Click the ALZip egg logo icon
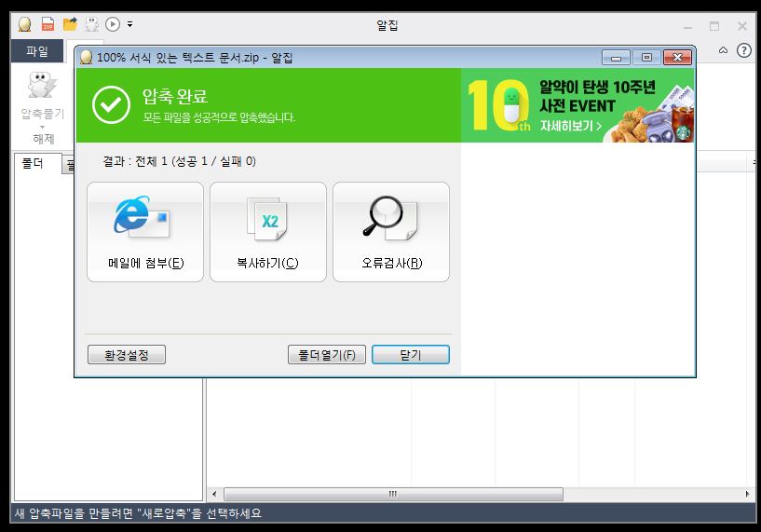This screenshot has width=761, height=532. point(25,24)
